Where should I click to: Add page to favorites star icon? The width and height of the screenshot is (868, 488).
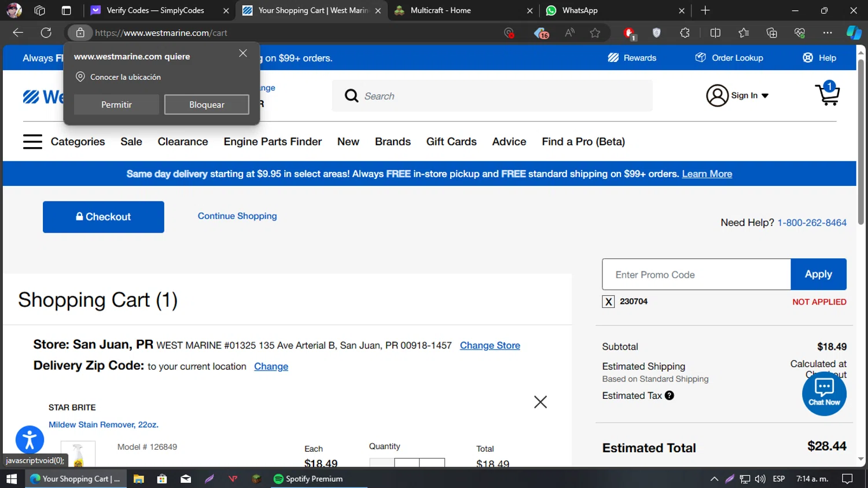click(x=595, y=33)
